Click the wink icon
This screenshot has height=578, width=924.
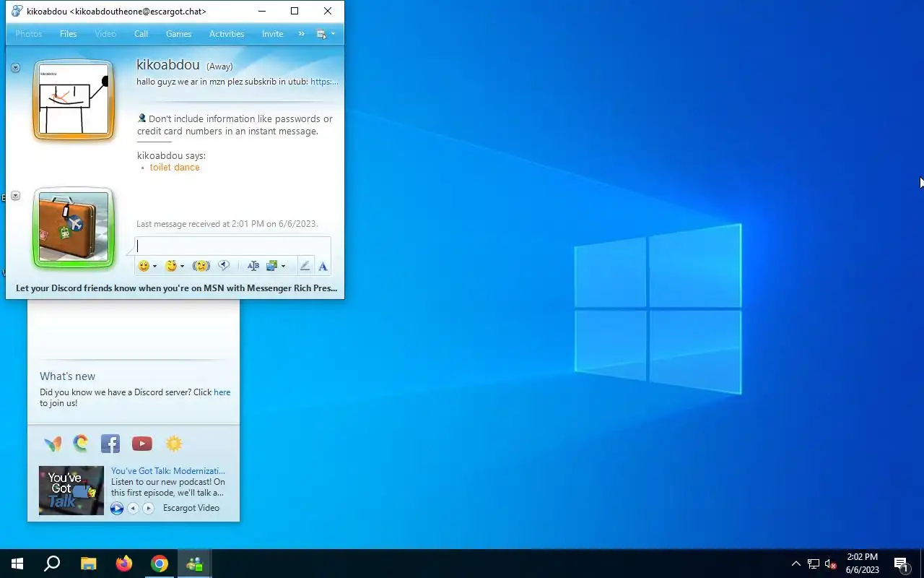pyautogui.click(x=171, y=266)
